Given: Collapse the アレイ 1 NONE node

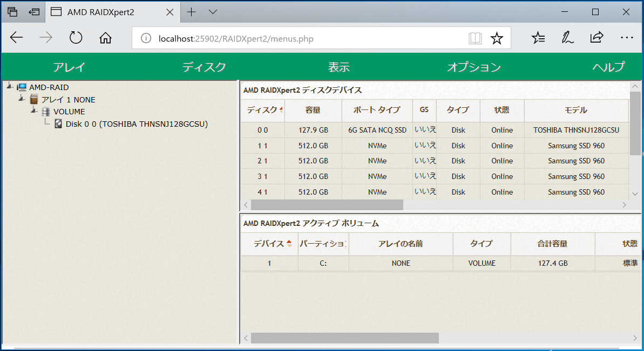Looking at the screenshot, I should click(22, 99).
